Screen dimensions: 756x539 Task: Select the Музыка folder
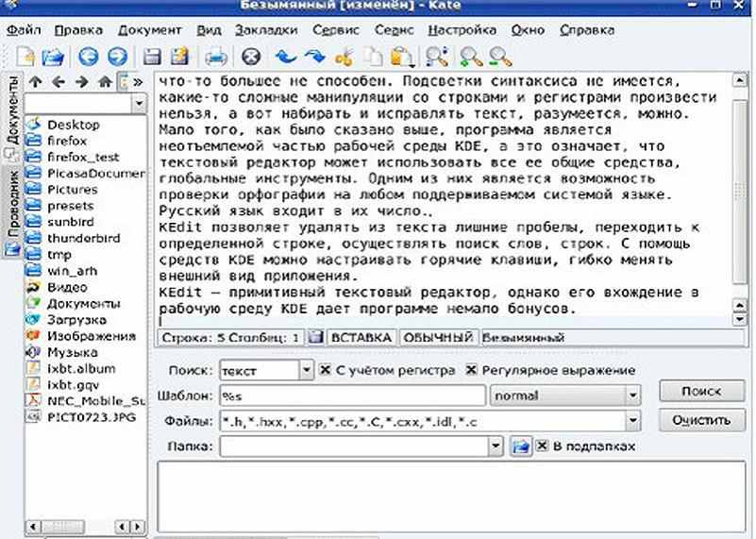(61, 352)
